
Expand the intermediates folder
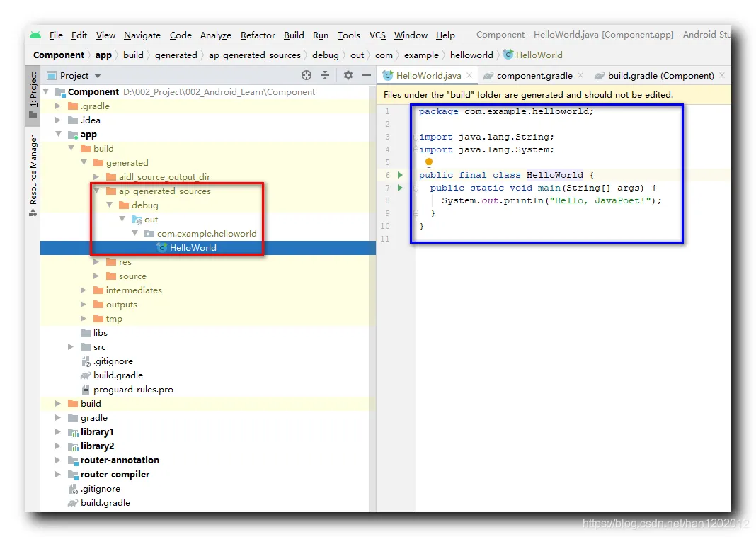[83, 290]
